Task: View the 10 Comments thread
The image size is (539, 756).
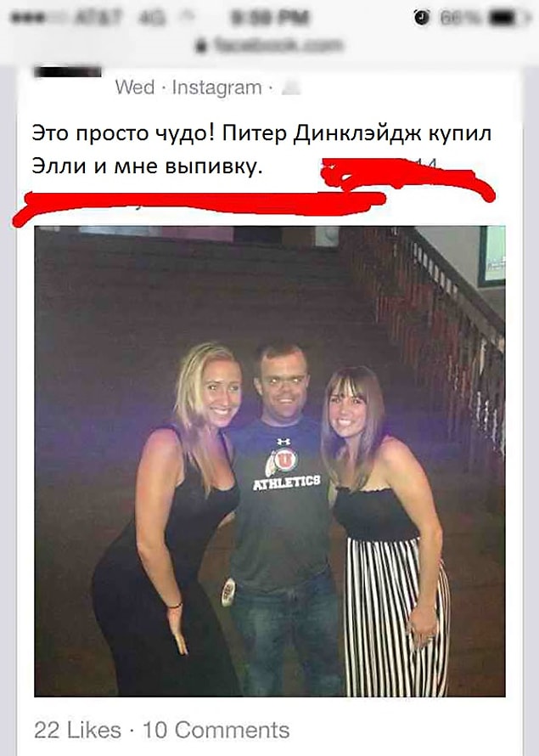Action: [216, 730]
